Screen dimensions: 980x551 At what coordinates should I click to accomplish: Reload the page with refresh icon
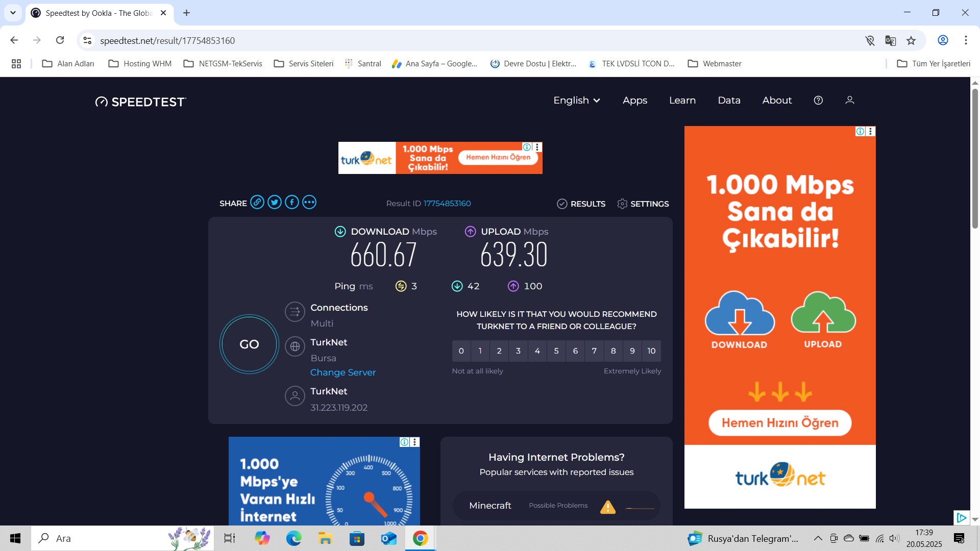coord(60,40)
